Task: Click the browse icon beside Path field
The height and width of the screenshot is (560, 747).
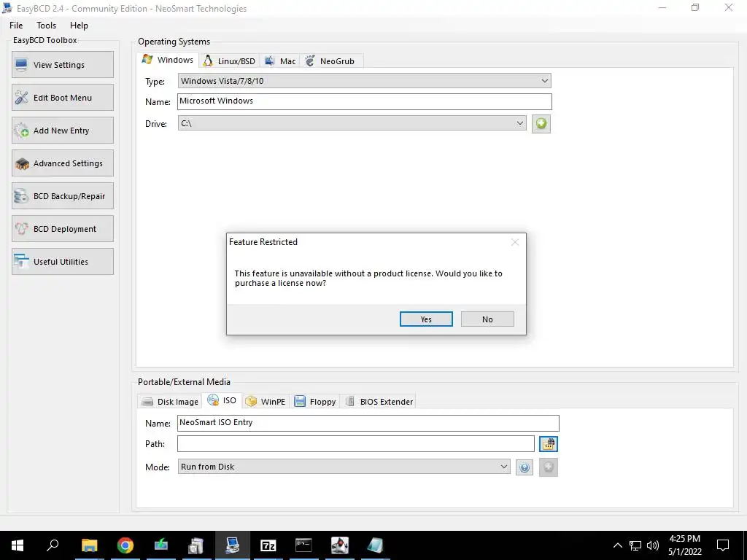Action: tap(549, 444)
